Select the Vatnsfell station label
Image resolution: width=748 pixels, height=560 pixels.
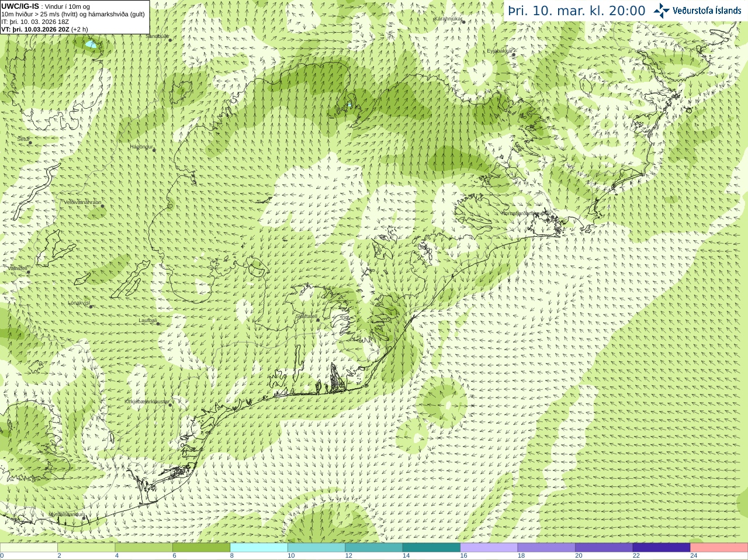[x=18, y=268]
